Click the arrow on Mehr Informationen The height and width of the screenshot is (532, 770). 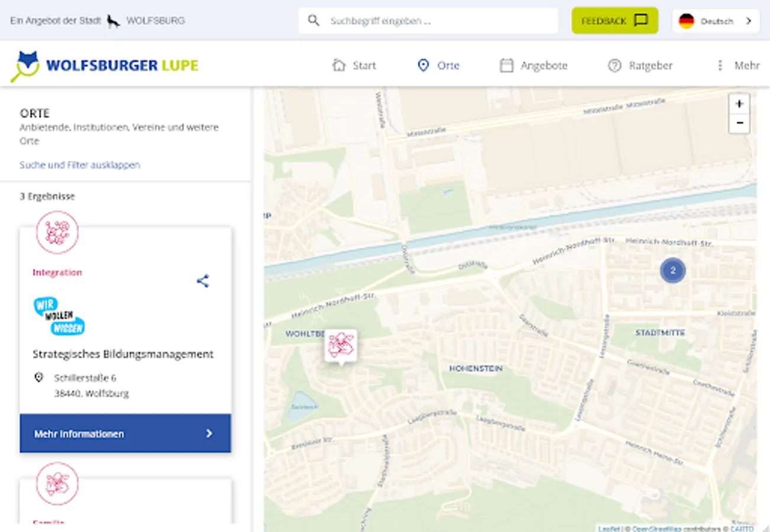[209, 433]
